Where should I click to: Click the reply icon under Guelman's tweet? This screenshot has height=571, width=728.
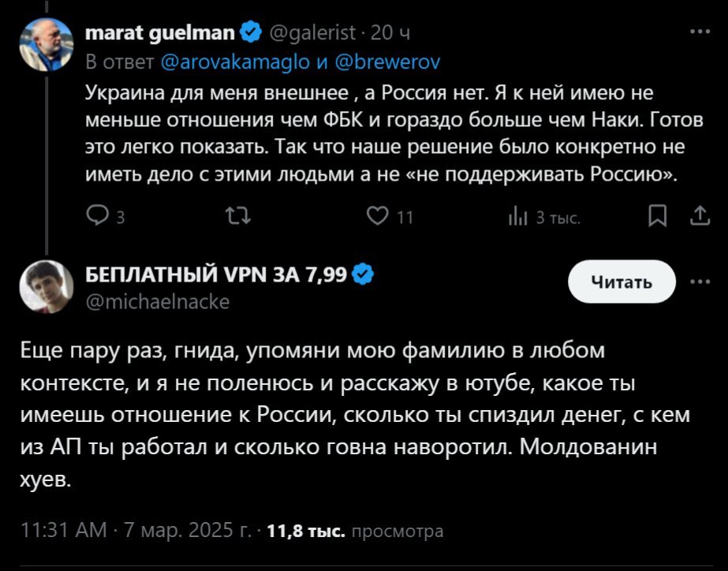click(96, 215)
